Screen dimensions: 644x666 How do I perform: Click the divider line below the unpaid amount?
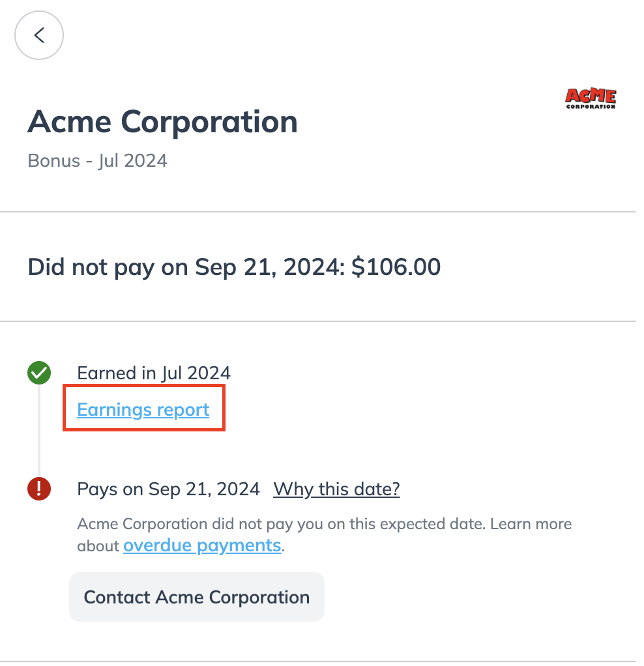(322, 321)
